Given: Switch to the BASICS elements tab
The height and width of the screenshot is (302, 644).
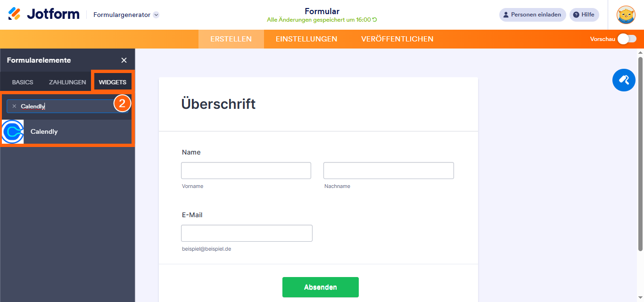Looking at the screenshot, I should click(22, 82).
